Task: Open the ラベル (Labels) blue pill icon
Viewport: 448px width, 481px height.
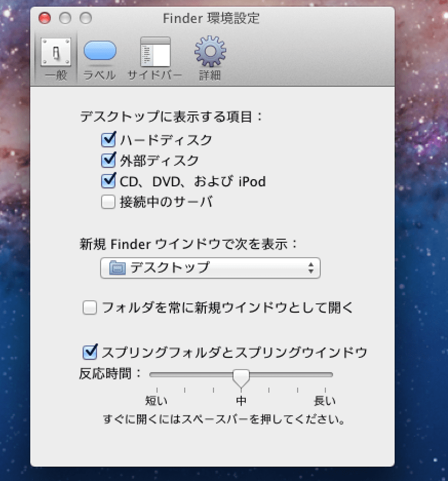Action: click(100, 51)
